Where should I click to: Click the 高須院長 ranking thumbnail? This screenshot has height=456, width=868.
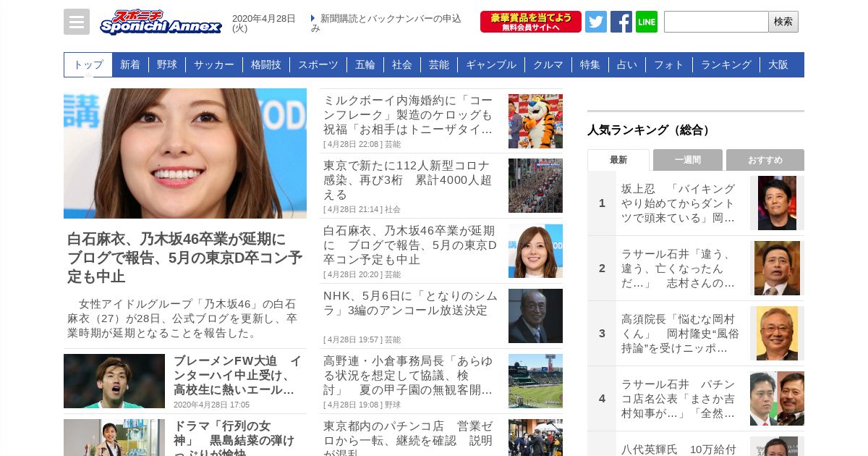tap(777, 334)
